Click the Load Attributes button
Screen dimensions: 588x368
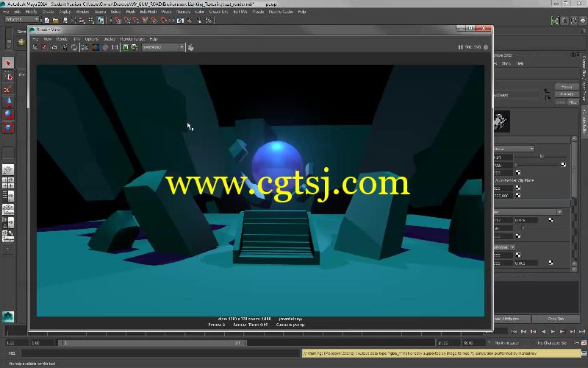pyautogui.click(x=512, y=319)
